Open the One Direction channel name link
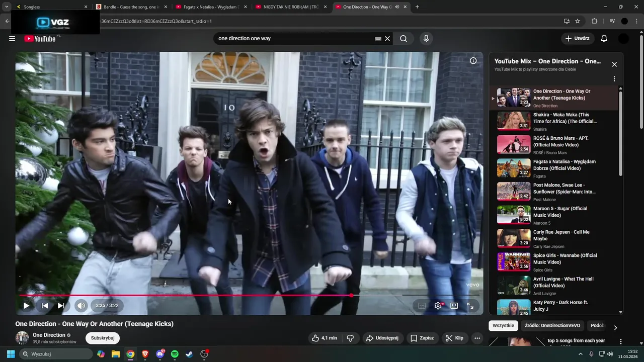Image resolution: width=644 pixels, height=362 pixels. [x=49, y=335]
